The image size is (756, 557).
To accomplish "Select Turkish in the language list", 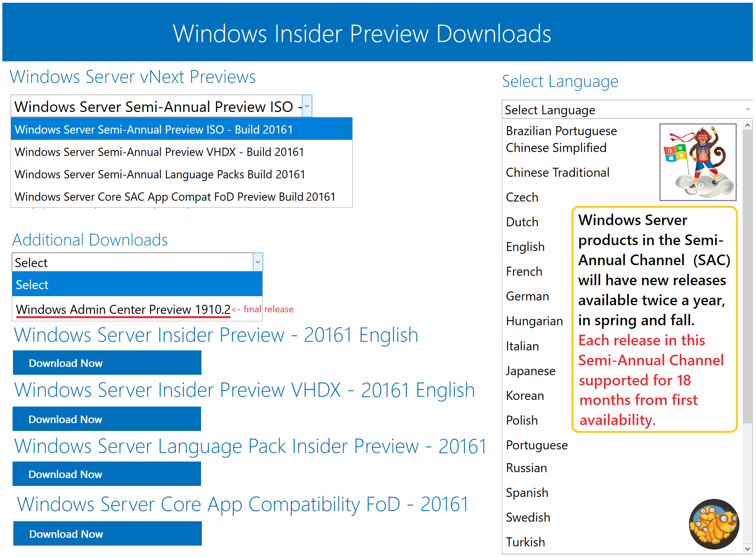I will 525,542.
